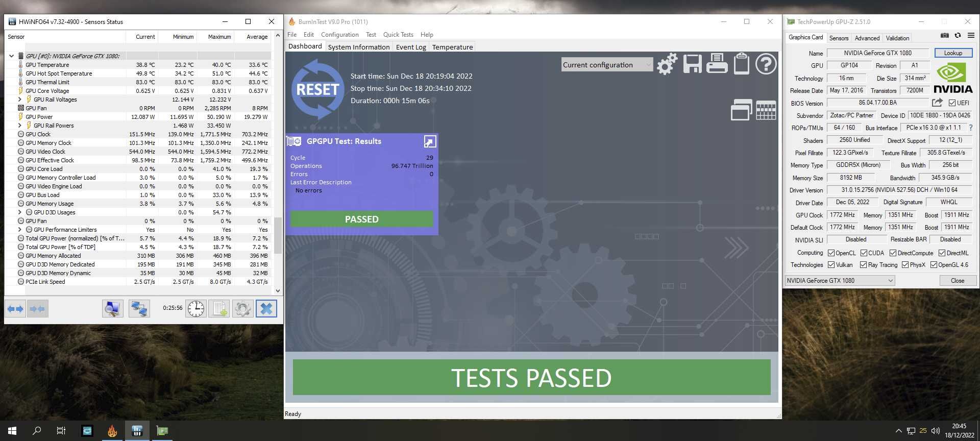Open Windows Start menu
The height and width of the screenshot is (441, 980).
click(x=12, y=431)
